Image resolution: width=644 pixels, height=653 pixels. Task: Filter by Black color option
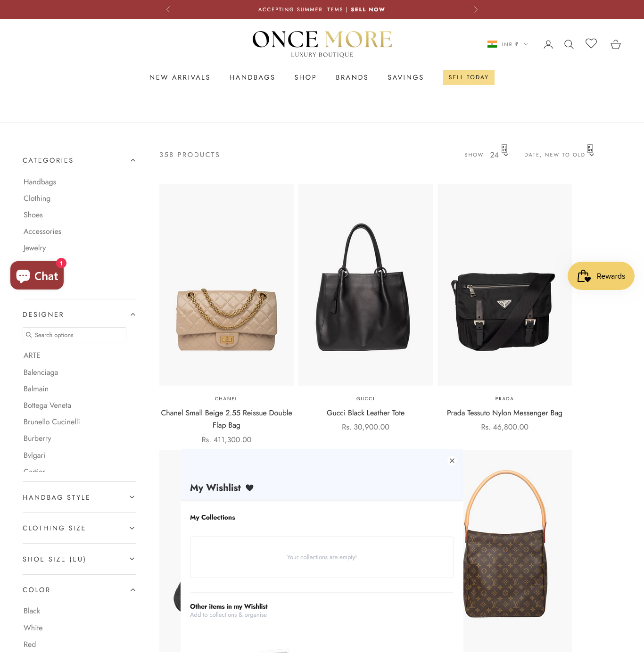[x=32, y=611]
